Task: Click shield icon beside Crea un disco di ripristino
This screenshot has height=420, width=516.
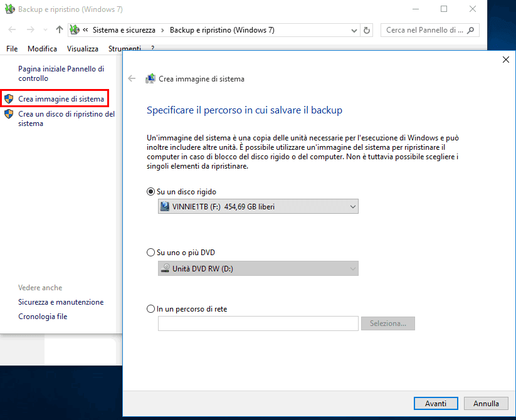Action: [x=9, y=114]
